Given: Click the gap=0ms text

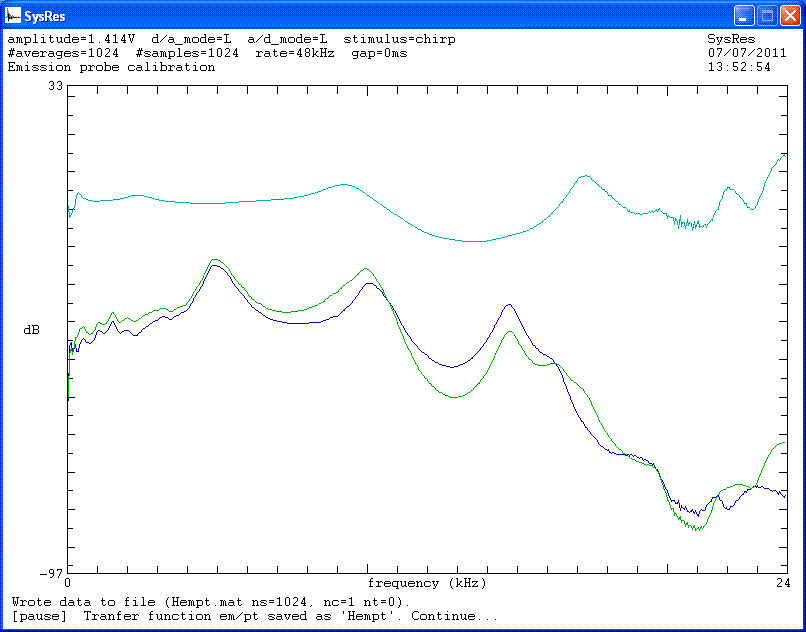Looking at the screenshot, I should click(379, 53).
